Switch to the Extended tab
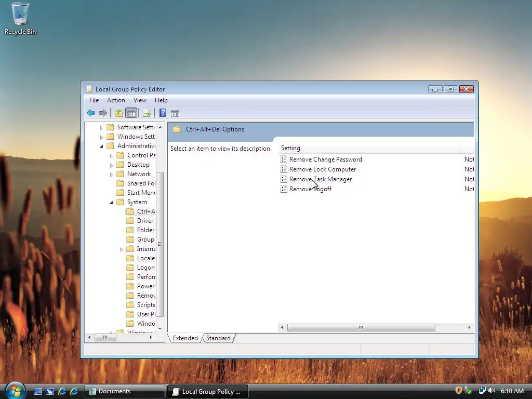Screen dimensions: 532x399 (x=185, y=338)
